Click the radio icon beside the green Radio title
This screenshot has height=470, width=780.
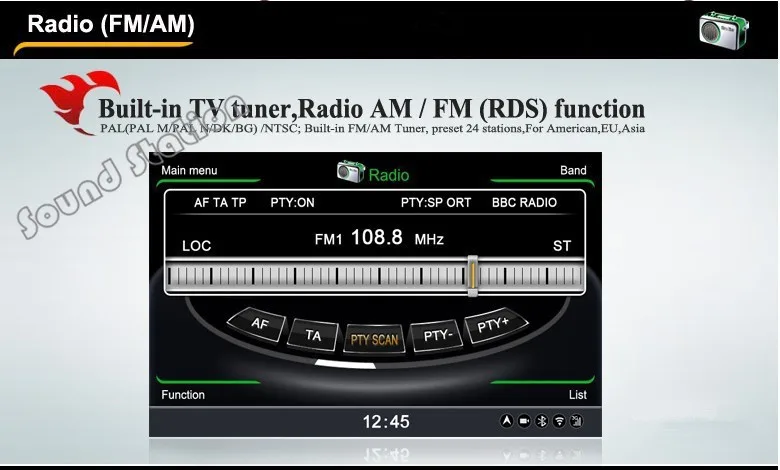(350, 171)
